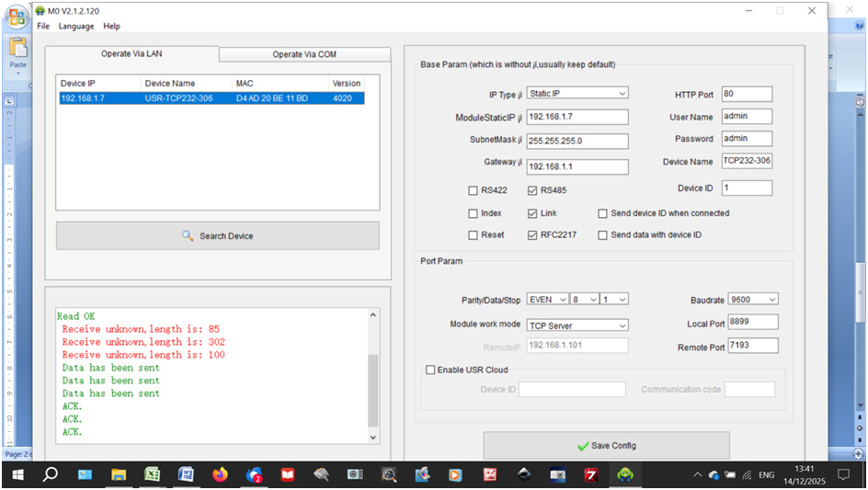Screen dimensions: 868x490
Task: Click the taskbar search magnifier icon
Action: pyautogui.click(x=51, y=474)
